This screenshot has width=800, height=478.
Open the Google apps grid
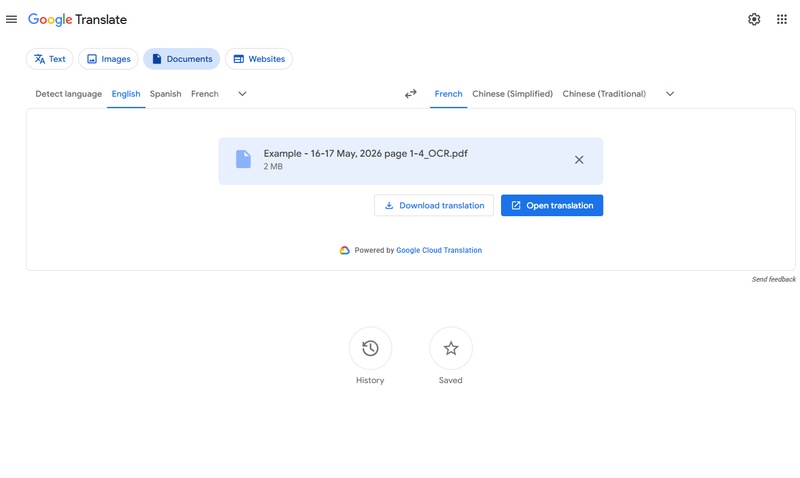coord(782,19)
